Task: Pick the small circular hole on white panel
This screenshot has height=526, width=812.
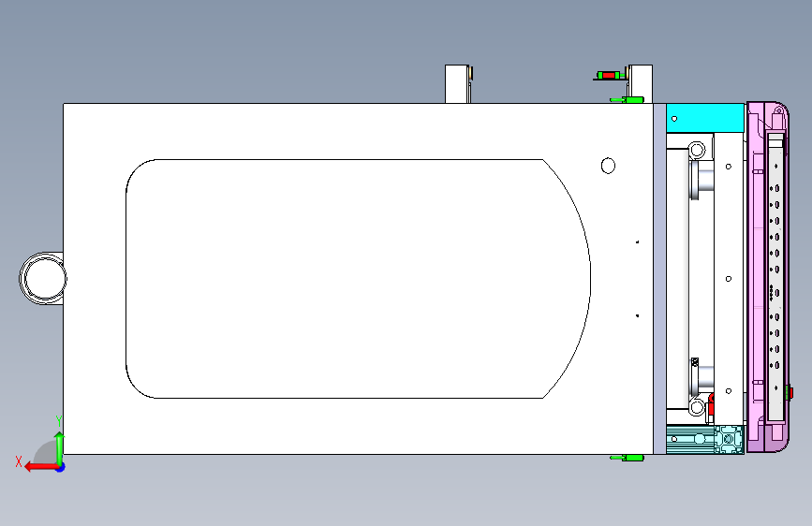Action: pyautogui.click(x=608, y=166)
